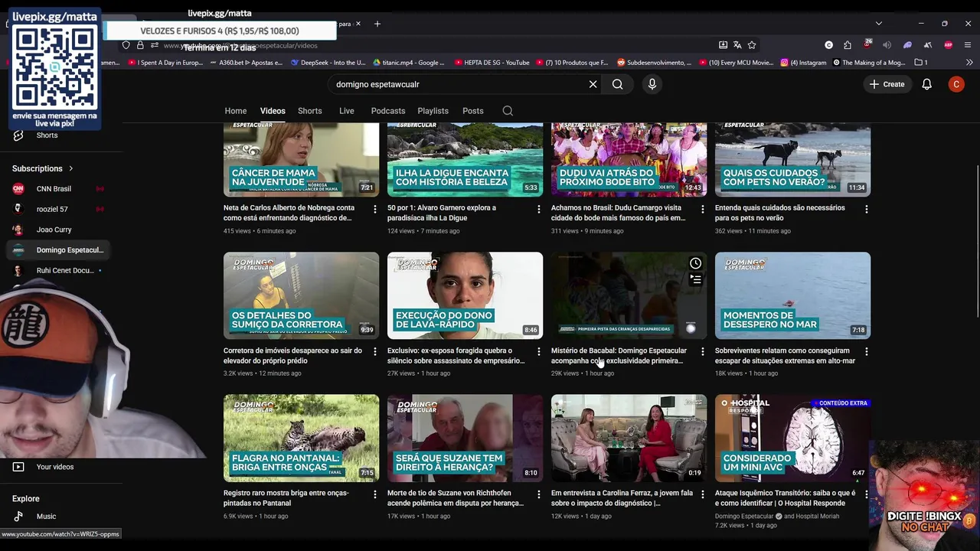Open Ruhi Cenet Docu... channel
This screenshot has width=980, height=551.
(65, 271)
